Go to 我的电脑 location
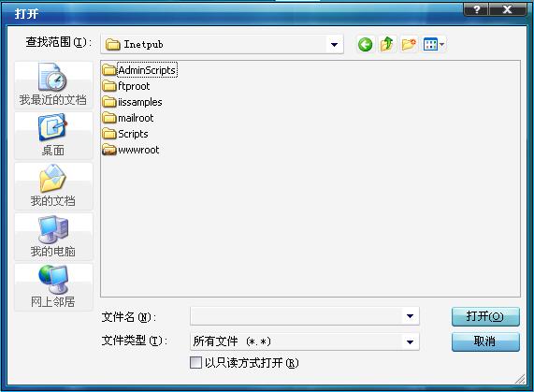This screenshot has width=534, height=392. click(x=53, y=237)
